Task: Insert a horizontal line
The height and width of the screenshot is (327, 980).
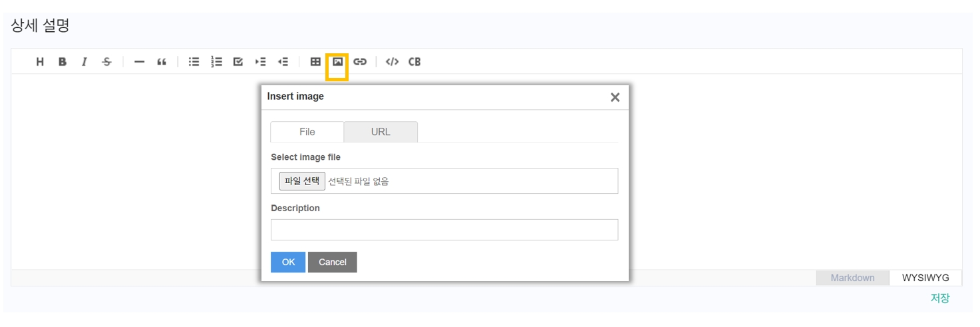Action: point(139,62)
